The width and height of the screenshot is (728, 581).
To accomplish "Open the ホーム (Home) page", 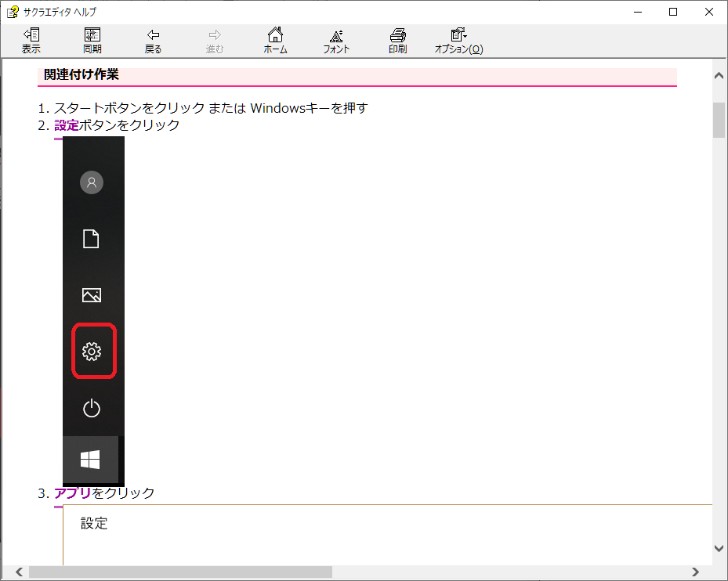I will coord(275,41).
